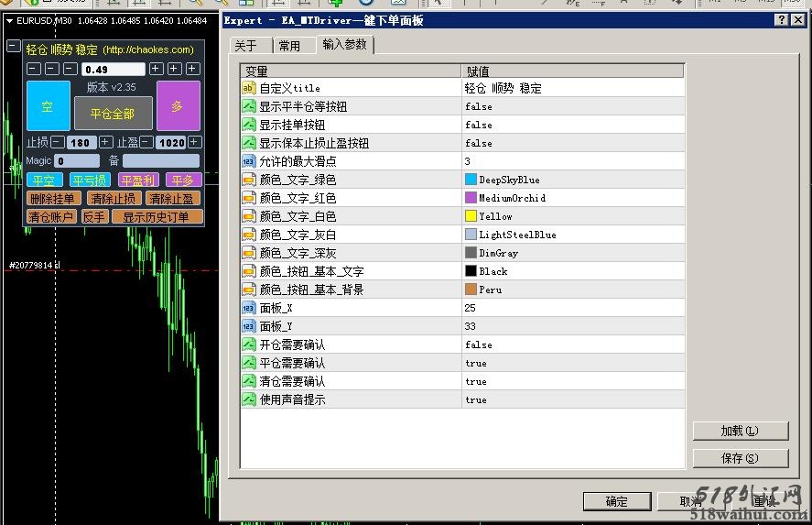Image resolution: width=812 pixels, height=525 pixels.
Task: Select the DeepSkyBlue color swatch
Action: point(471,180)
